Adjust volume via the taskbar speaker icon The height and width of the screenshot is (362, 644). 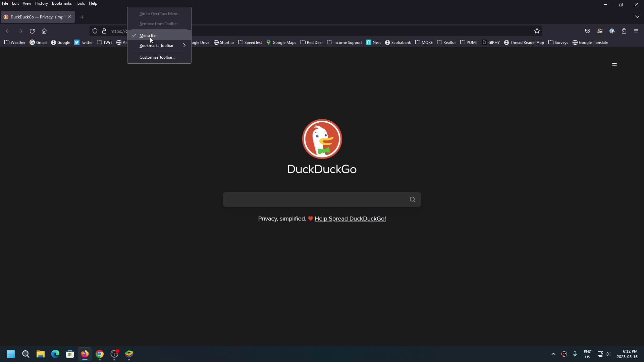pos(608,354)
